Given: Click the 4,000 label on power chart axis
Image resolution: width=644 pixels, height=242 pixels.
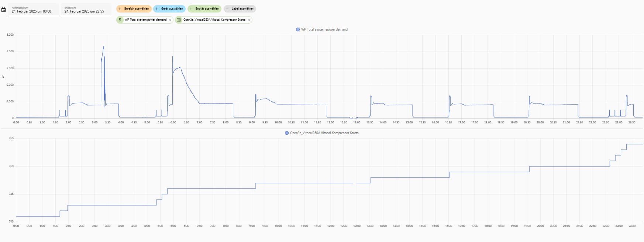Looking at the screenshot, I should click(x=10, y=52).
